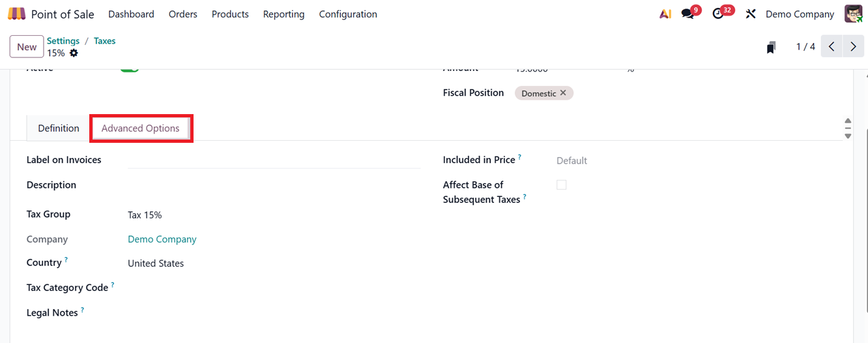Open the user avatar menu
Viewport: 868px width, 343px height.
(854, 14)
